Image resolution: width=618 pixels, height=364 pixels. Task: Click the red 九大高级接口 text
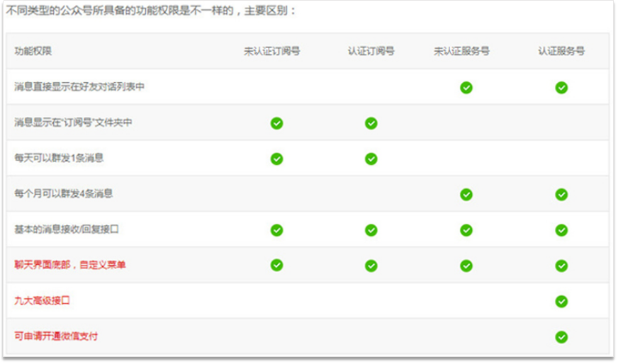point(42,300)
